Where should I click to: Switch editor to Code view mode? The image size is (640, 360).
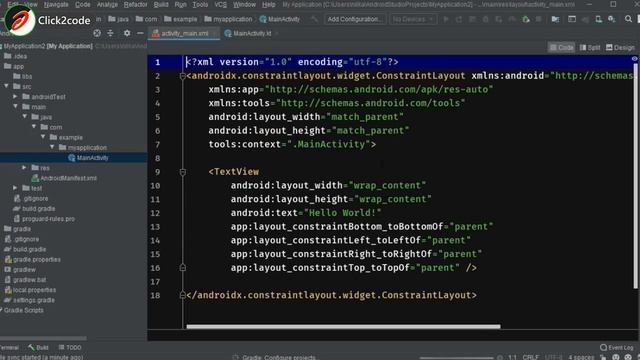click(x=561, y=48)
